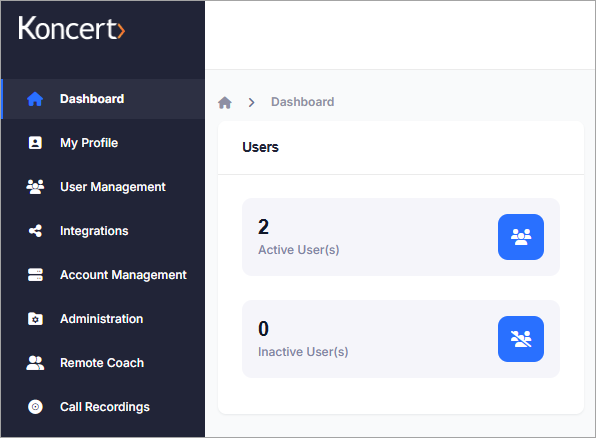Click the User Management group icon
This screenshot has height=438, width=596.
click(x=35, y=187)
